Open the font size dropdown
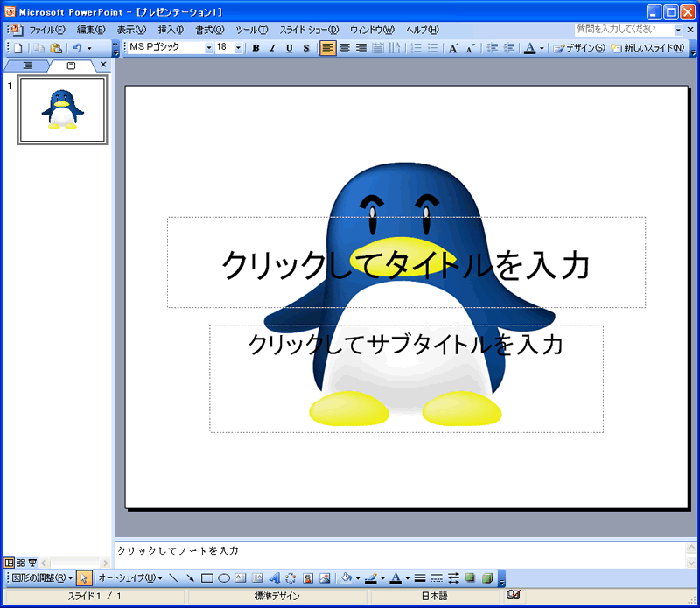This screenshot has width=700, height=608. coord(238,48)
